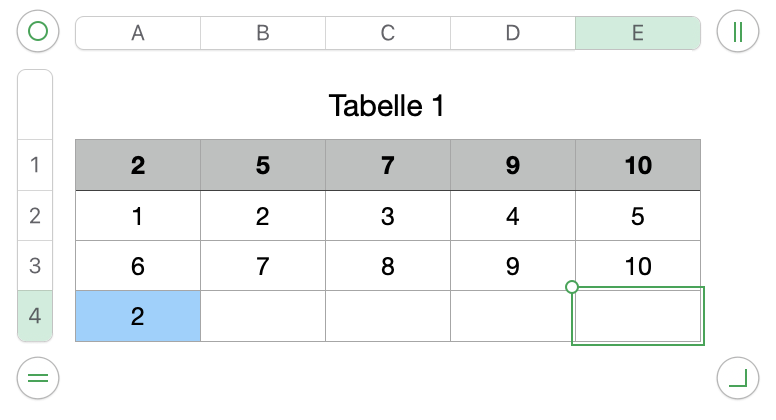This screenshot has height=420, width=776.
Task: Select row 3 header
Action: [x=35, y=266]
